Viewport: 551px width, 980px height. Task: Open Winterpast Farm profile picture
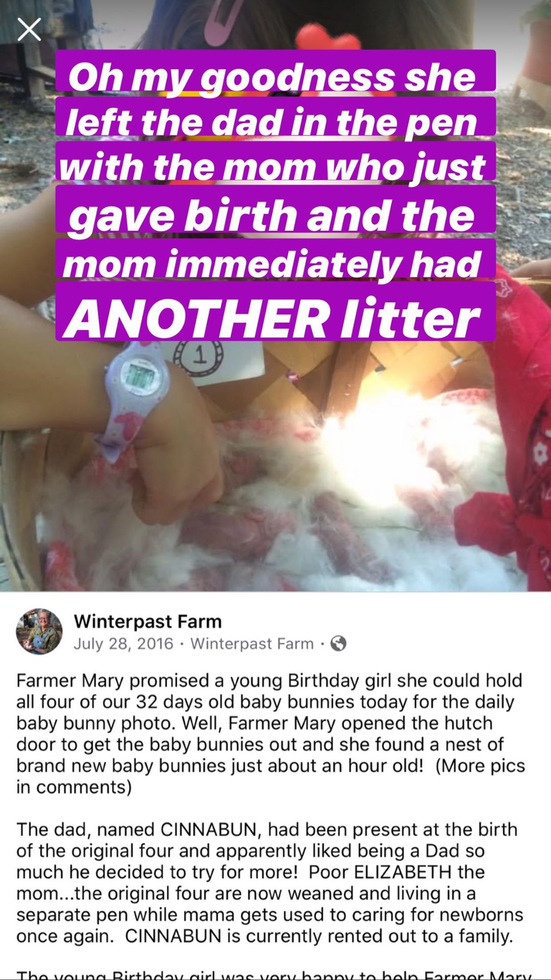click(39, 631)
